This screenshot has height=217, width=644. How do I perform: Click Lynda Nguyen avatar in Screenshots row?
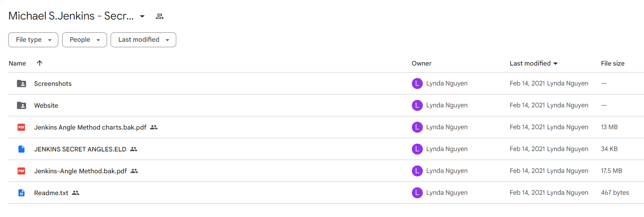[x=417, y=84]
